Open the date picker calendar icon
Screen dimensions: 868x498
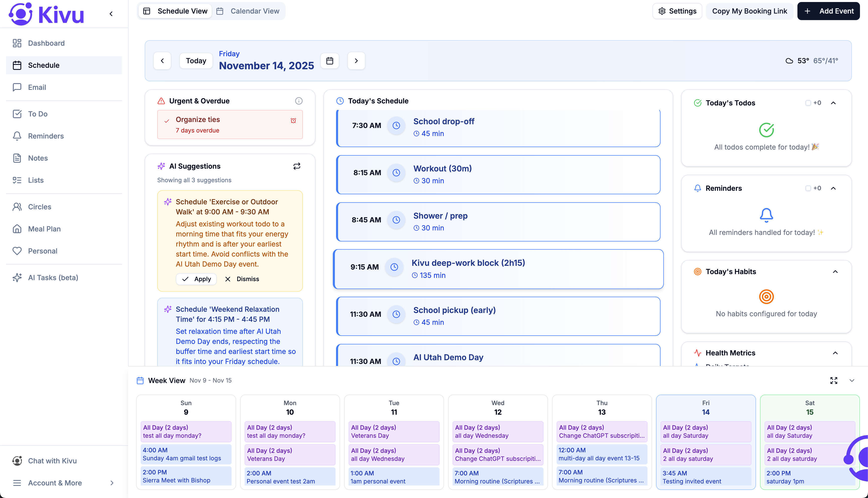tap(330, 61)
